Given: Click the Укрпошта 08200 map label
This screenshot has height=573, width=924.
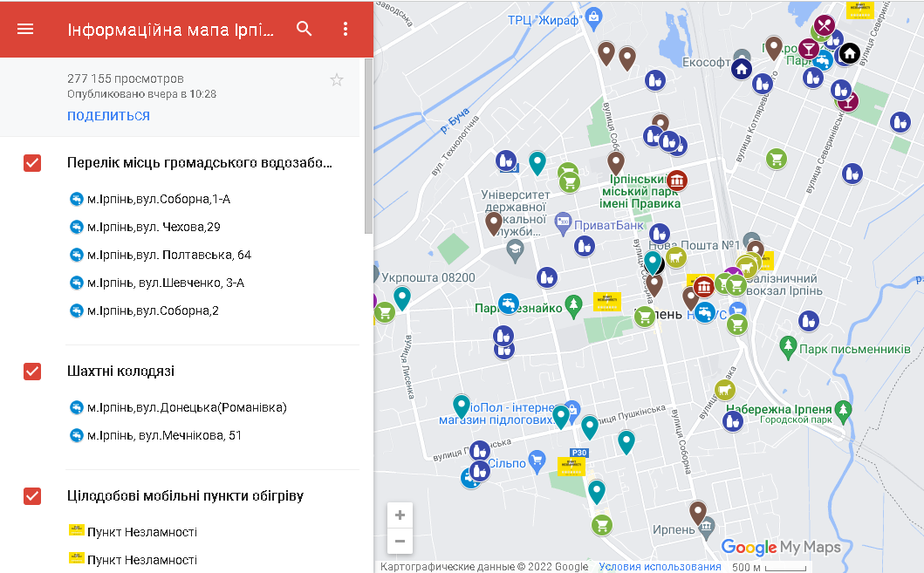Looking at the screenshot, I should 428,277.
